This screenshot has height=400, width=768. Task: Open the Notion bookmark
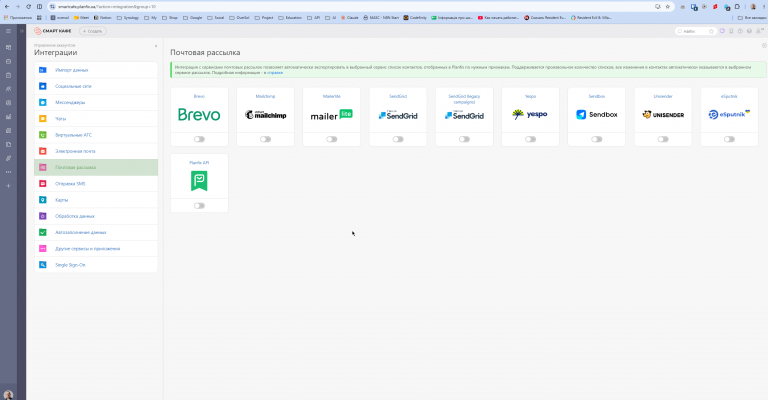pyautogui.click(x=103, y=18)
